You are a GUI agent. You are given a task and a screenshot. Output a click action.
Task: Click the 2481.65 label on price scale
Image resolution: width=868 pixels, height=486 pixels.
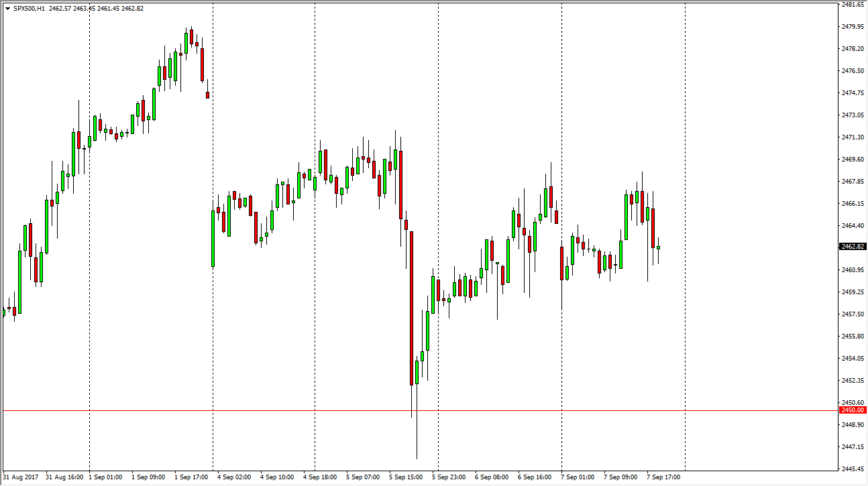pos(852,5)
